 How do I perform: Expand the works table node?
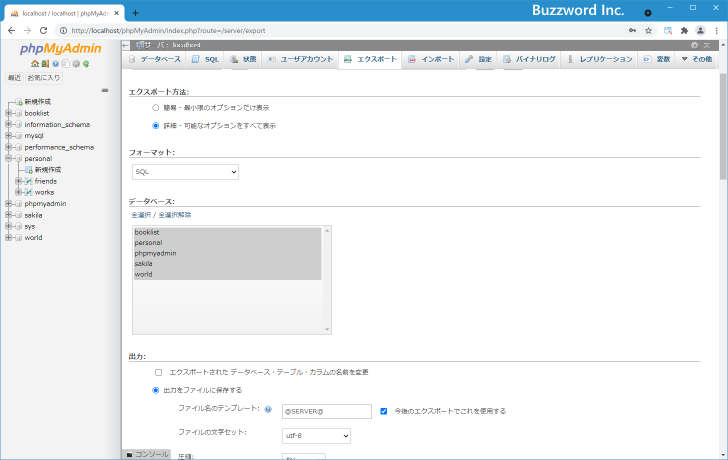[x=19, y=192]
